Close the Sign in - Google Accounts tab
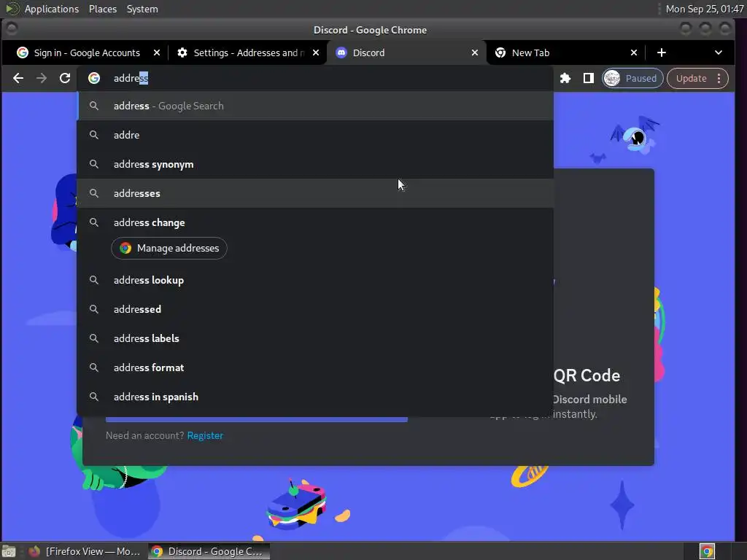Screen dimensions: 747x560 tap(157, 52)
